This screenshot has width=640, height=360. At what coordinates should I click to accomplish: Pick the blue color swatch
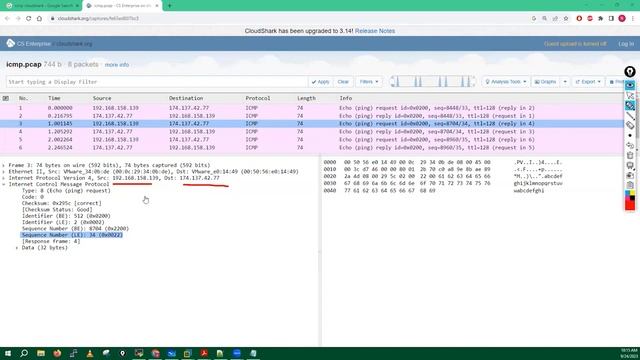(627, 193)
